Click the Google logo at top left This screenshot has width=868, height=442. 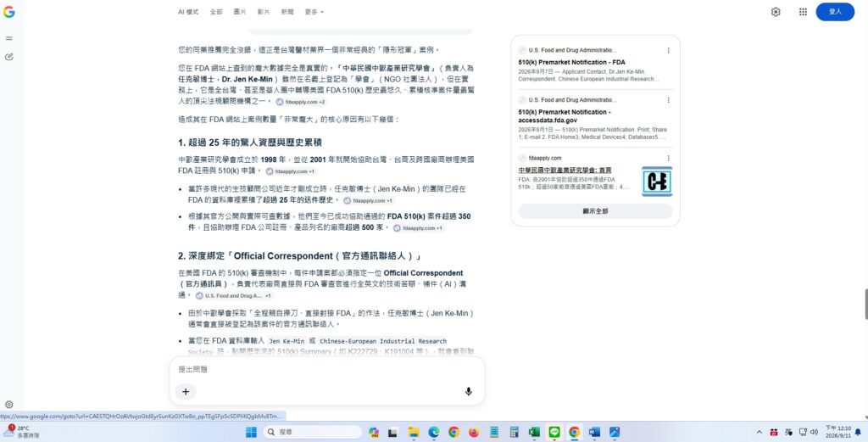point(8,12)
